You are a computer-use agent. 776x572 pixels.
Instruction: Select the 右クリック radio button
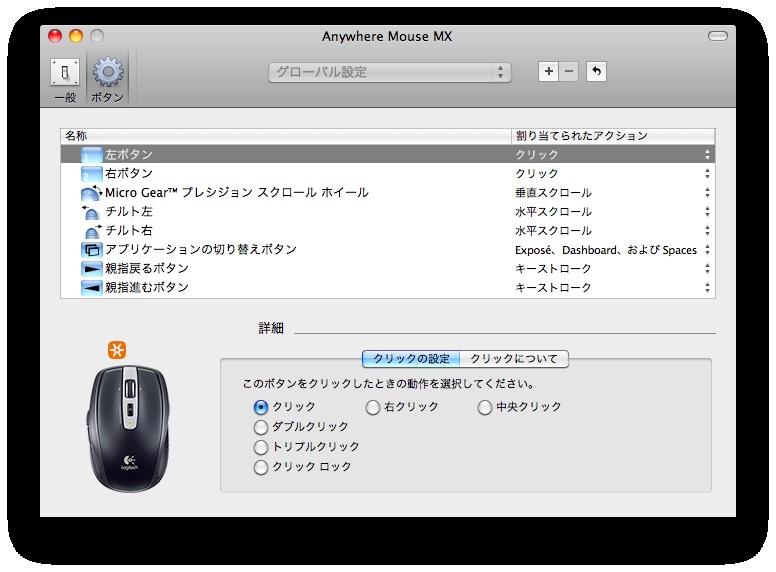pyautogui.click(x=373, y=407)
